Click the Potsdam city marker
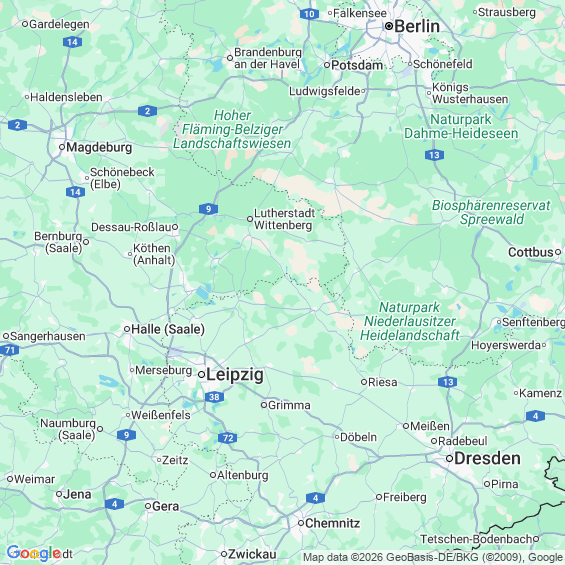Screen dimensions: 565x565 (327, 65)
